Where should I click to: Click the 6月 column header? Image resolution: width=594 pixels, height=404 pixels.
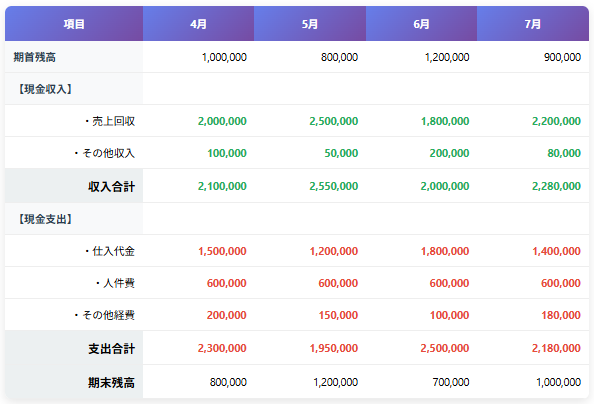(x=421, y=24)
